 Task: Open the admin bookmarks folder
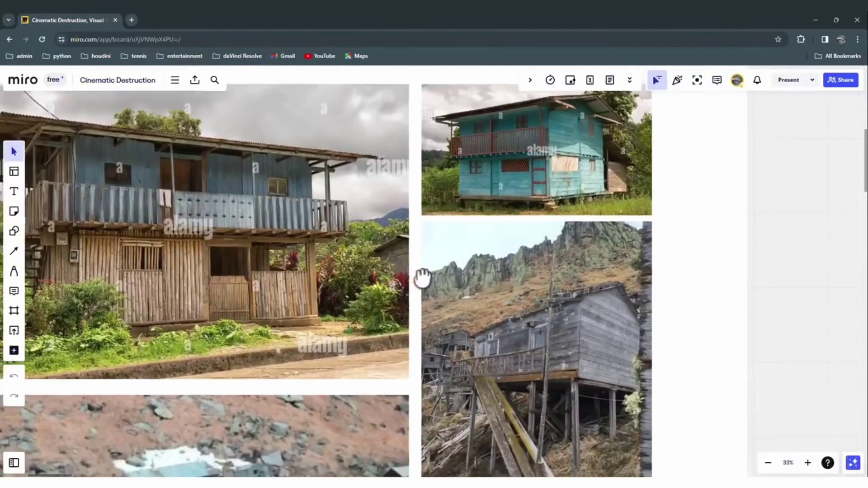coord(19,56)
